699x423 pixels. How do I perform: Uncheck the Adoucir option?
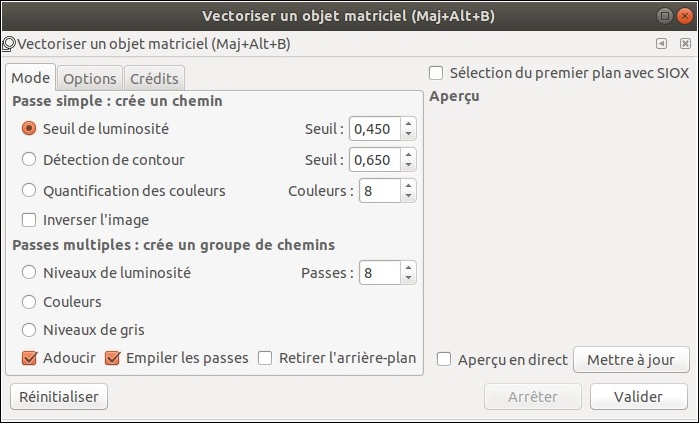[29, 358]
